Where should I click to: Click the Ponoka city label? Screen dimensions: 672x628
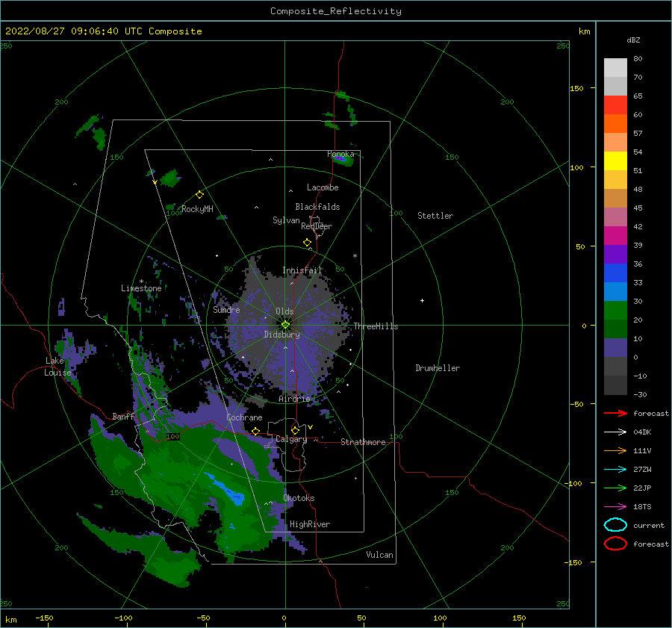340,154
